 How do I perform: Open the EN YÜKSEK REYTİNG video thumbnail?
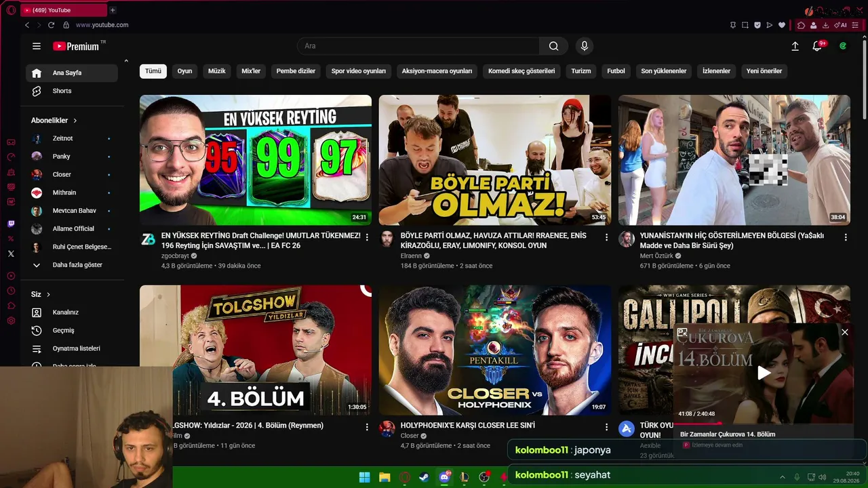click(x=256, y=160)
